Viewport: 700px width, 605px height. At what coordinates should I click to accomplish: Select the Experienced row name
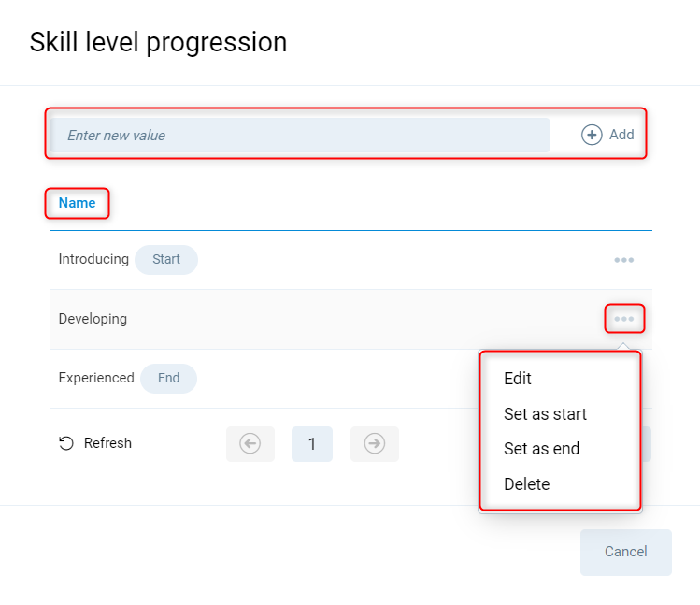pos(96,378)
